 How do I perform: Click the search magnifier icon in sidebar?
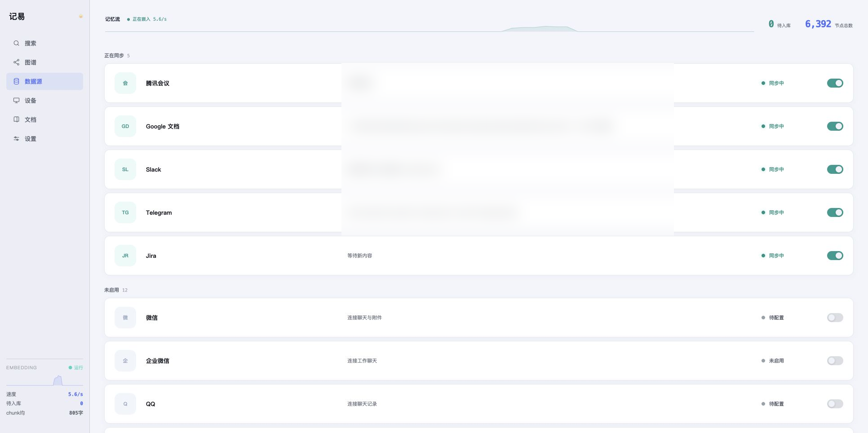pos(16,43)
